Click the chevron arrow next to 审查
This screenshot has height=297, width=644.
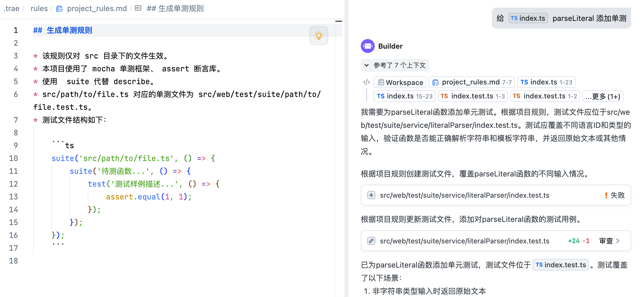(618, 241)
